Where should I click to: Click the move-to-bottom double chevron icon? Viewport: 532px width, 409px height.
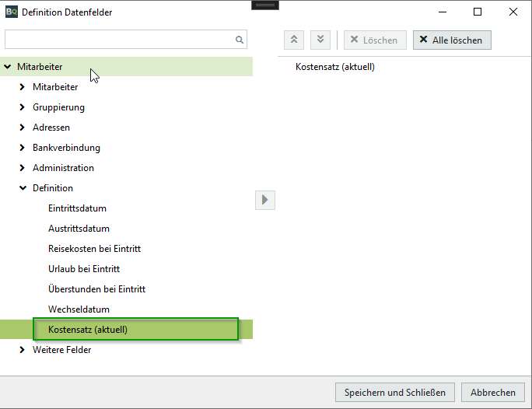point(320,40)
